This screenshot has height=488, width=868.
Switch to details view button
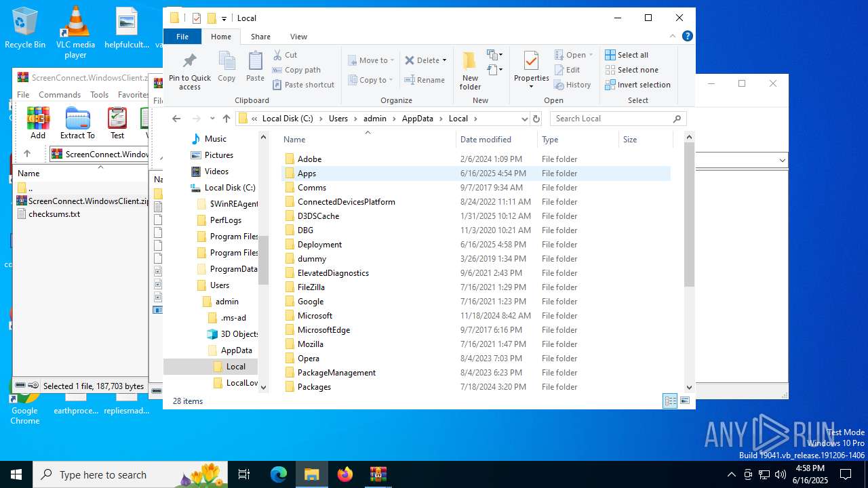coord(670,401)
